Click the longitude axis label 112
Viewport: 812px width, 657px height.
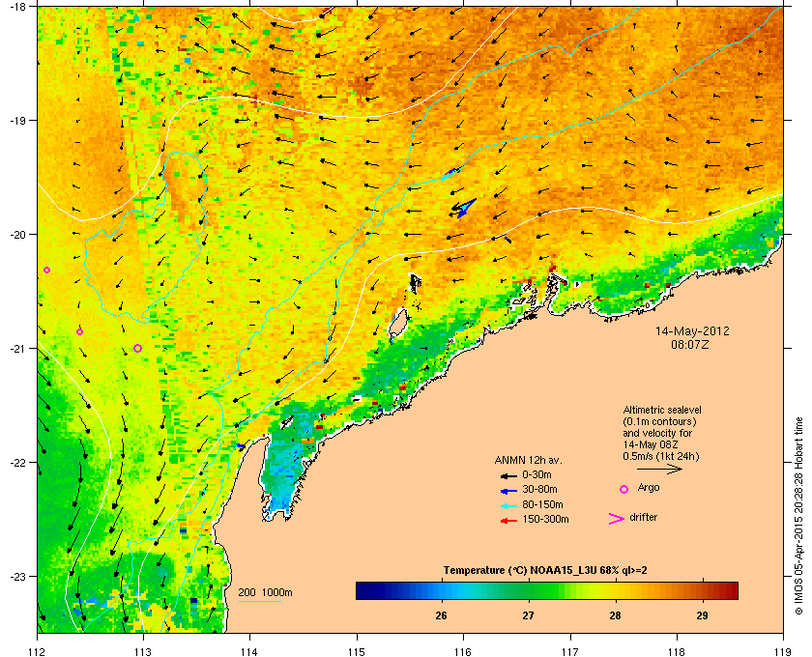38,652
